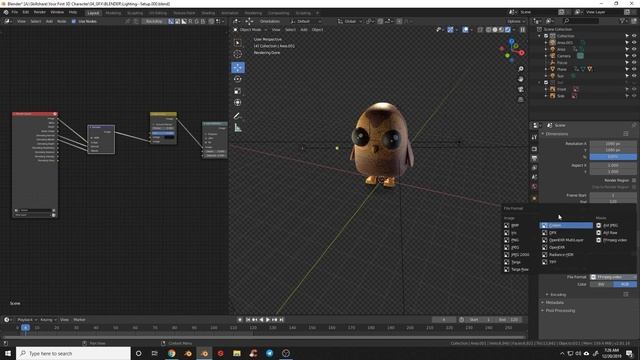Hide Camera in outliner via eye icon
640x360 pixels.
(x=634, y=56)
